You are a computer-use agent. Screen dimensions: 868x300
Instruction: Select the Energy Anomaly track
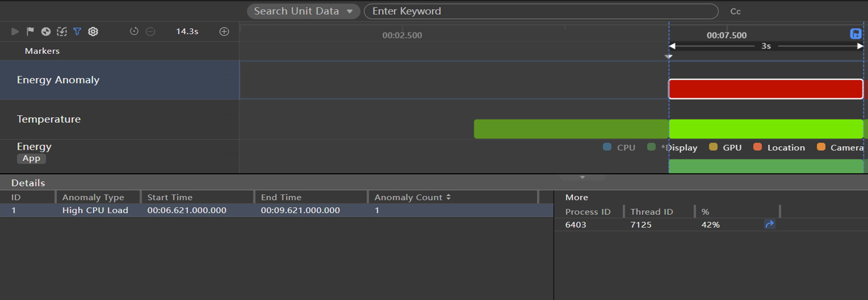point(119,80)
